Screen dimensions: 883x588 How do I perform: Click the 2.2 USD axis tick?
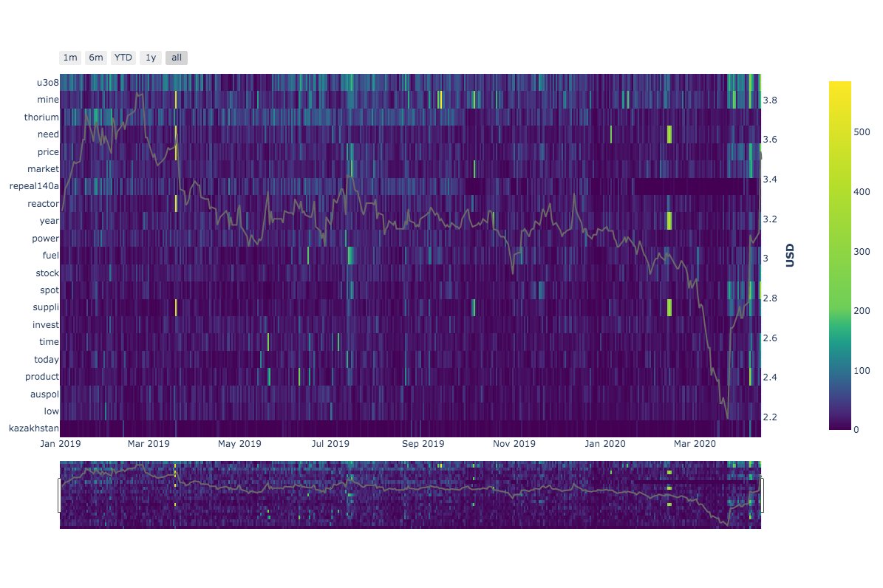(x=770, y=417)
